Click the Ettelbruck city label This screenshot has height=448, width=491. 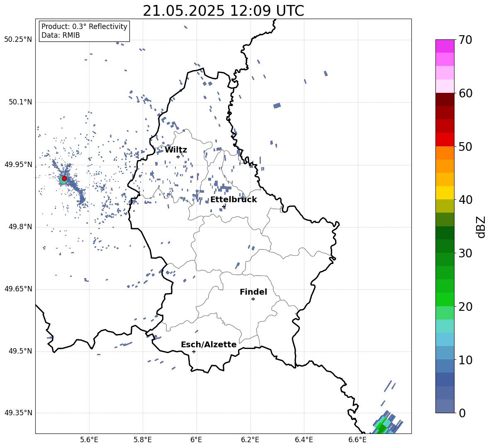point(233,200)
